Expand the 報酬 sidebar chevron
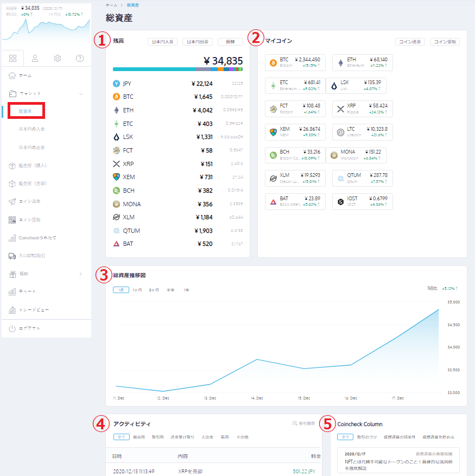Screen dimensions: 475x476 [80, 274]
